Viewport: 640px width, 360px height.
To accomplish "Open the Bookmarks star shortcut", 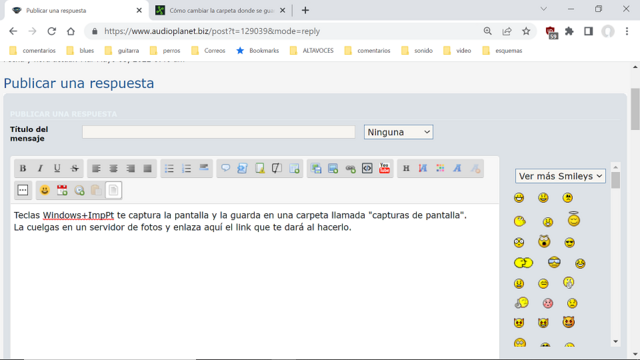I will tap(258, 51).
